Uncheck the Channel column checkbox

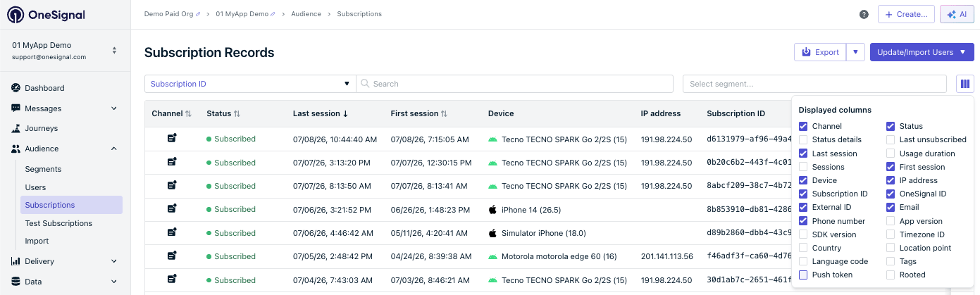(803, 126)
